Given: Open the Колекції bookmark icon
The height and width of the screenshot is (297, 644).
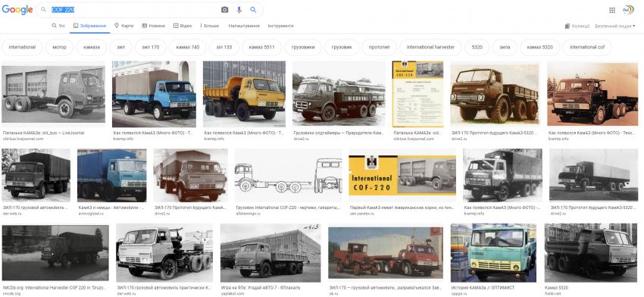Looking at the screenshot, I should coord(567,26).
